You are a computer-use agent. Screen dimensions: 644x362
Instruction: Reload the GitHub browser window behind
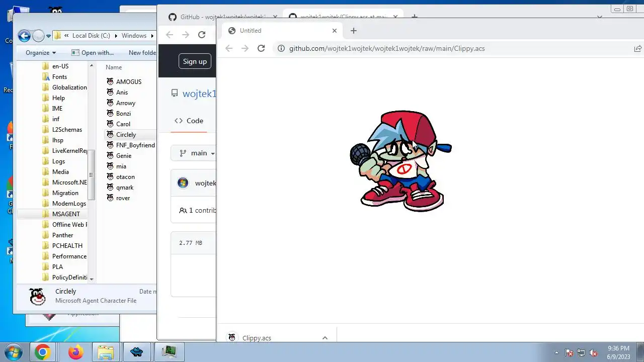tap(202, 35)
